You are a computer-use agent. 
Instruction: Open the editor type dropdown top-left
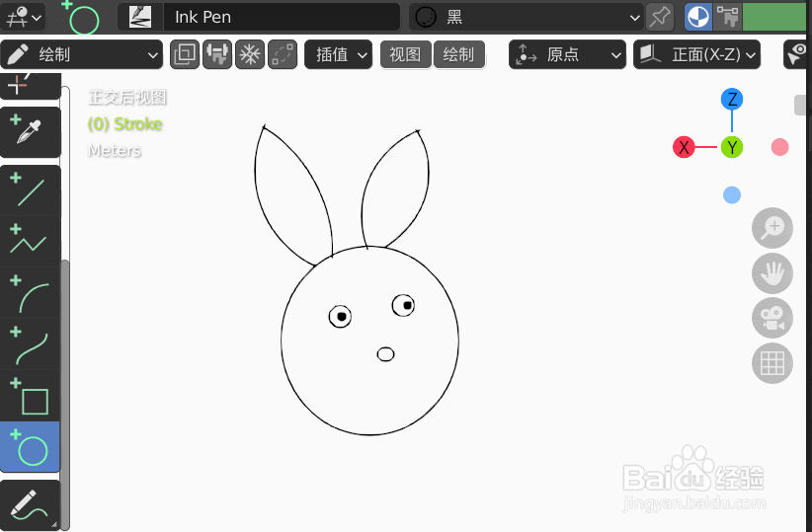coord(23,17)
